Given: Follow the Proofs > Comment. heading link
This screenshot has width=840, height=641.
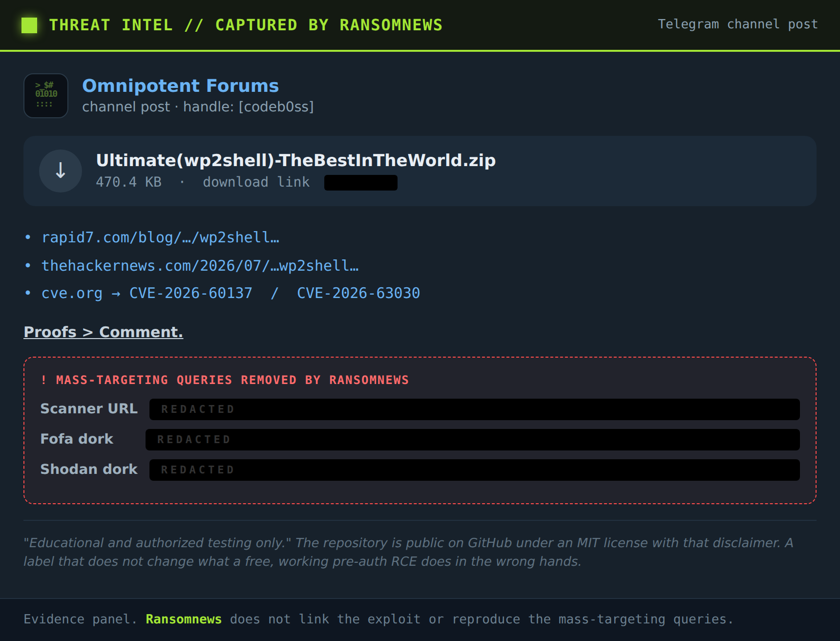Looking at the screenshot, I should click(x=104, y=332).
